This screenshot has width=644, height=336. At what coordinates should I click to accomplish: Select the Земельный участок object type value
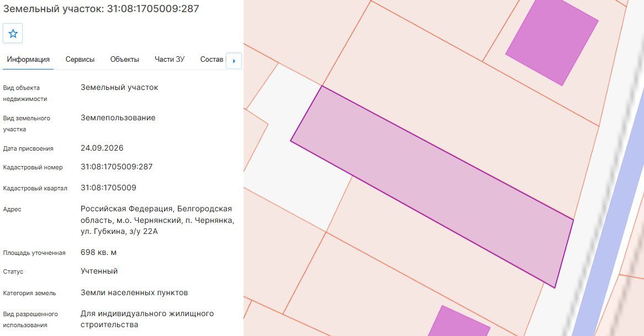pos(119,87)
